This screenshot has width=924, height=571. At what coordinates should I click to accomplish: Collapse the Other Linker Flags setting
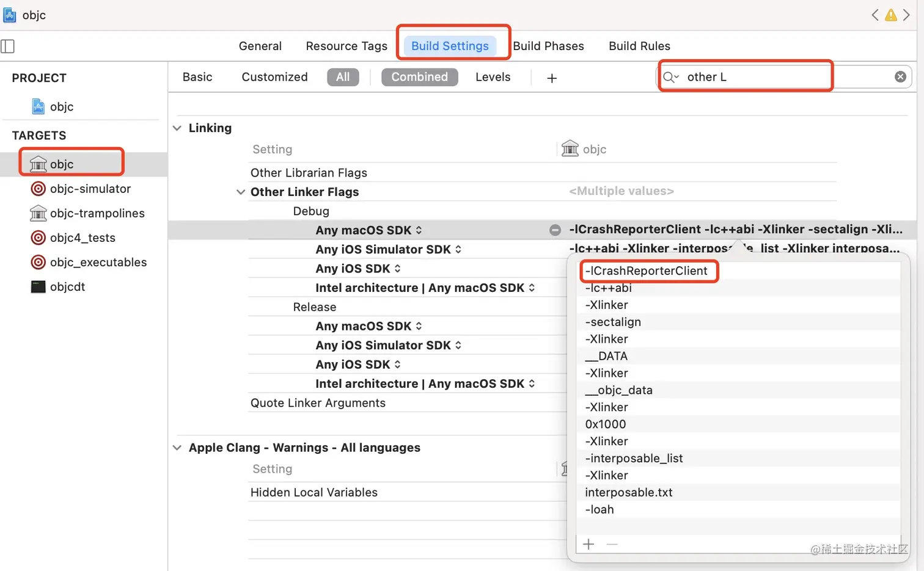tap(241, 192)
